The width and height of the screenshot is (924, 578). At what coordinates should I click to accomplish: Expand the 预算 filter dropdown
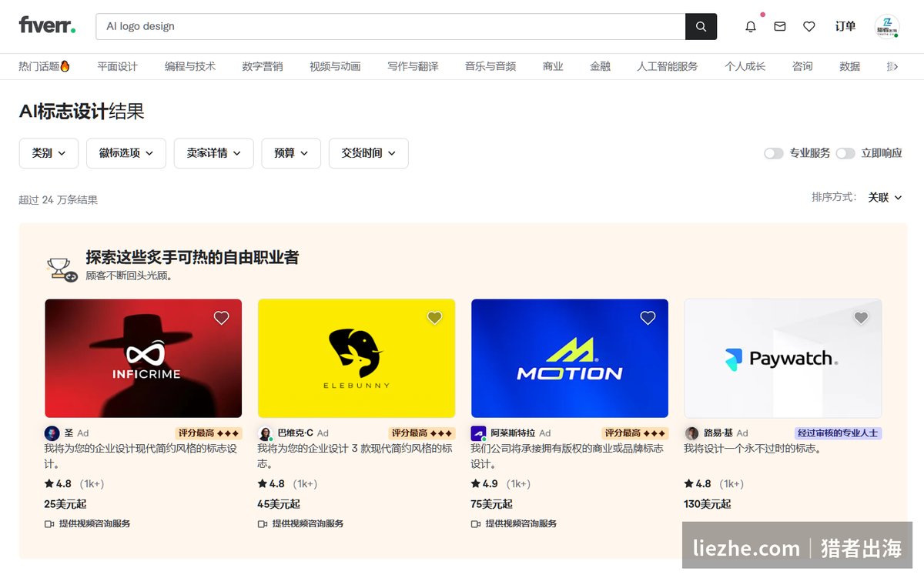(x=291, y=153)
